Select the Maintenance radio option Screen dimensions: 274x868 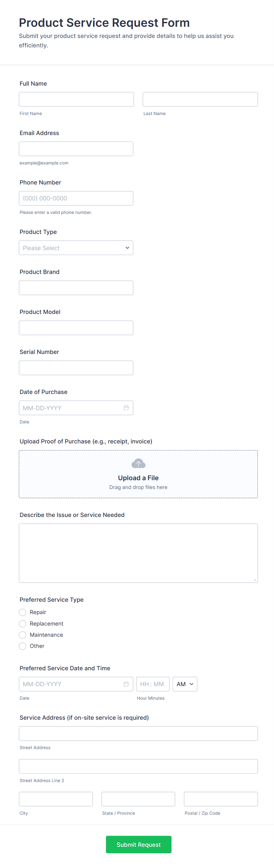pos(23,634)
